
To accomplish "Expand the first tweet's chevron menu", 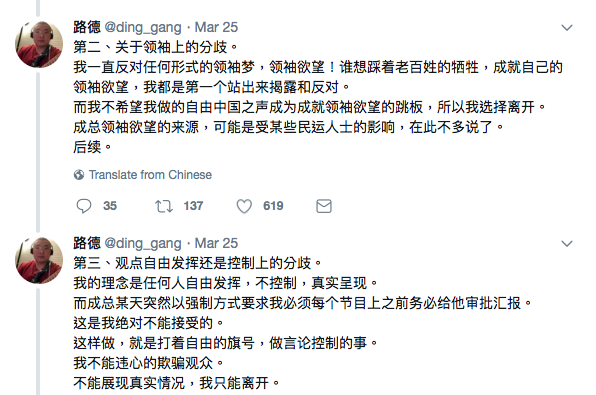I will coord(567,28).
